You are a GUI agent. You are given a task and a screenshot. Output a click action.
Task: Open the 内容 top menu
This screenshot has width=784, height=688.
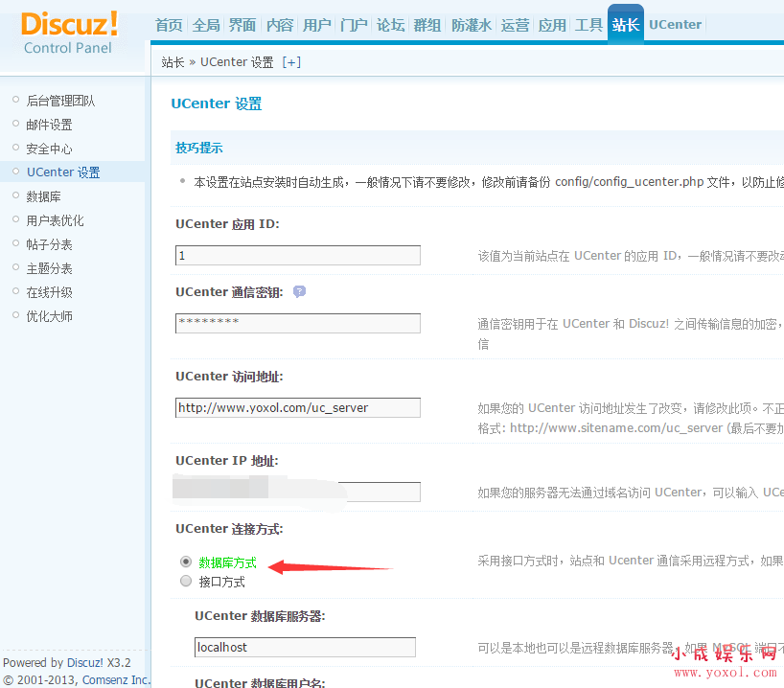[x=280, y=25]
